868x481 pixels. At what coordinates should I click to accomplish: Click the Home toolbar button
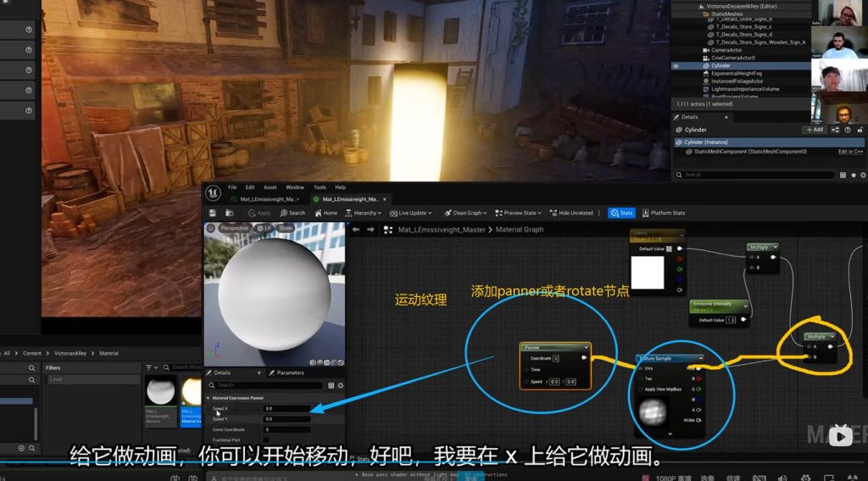pyautogui.click(x=325, y=213)
